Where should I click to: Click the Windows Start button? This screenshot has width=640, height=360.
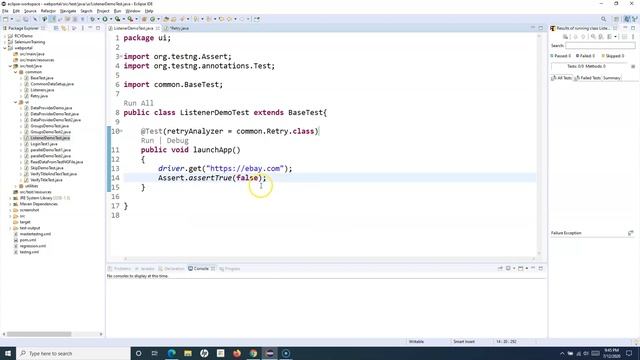8,353
